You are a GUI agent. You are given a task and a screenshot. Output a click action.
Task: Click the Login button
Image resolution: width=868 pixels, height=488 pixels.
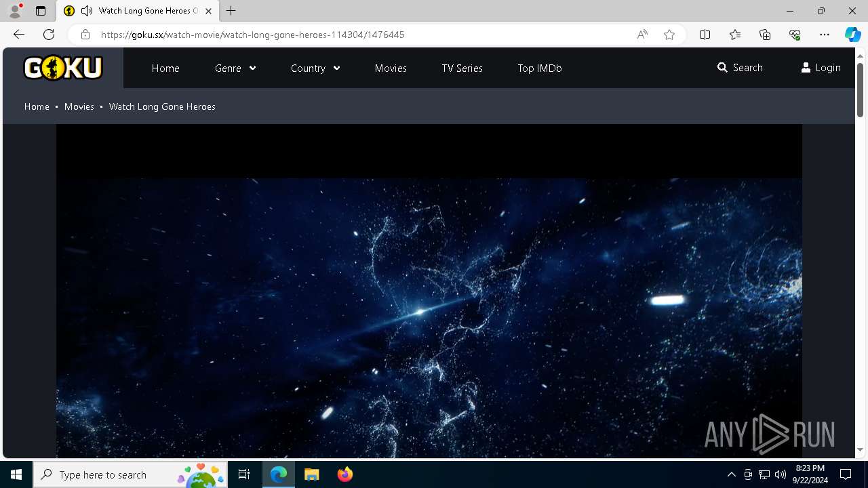click(821, 68)
